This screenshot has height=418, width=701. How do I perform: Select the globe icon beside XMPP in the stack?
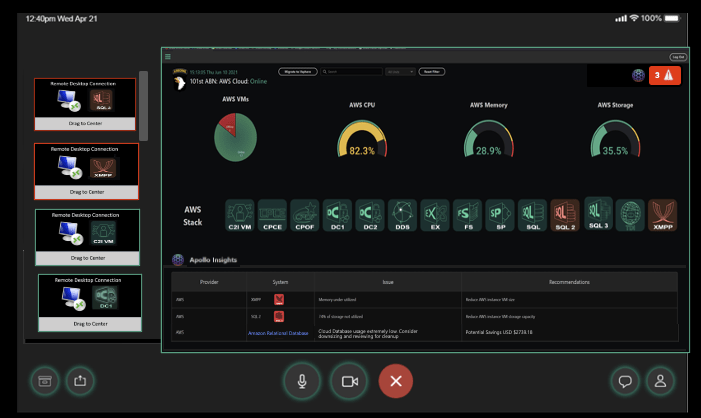click(x=630, y=215)
